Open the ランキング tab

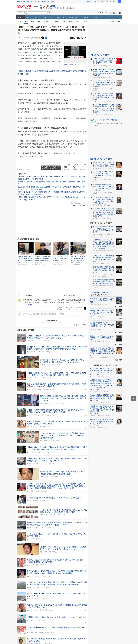pos(86,17)
